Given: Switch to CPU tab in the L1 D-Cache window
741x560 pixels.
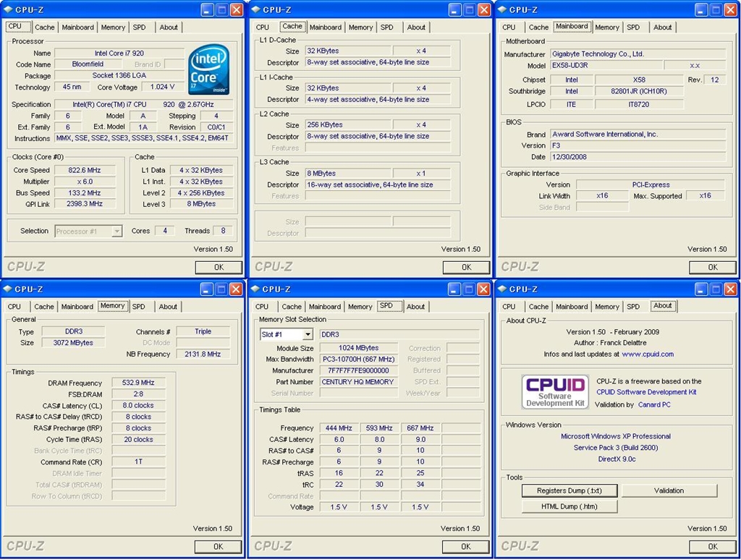Looking at the screenshot, I should (263, 27).
